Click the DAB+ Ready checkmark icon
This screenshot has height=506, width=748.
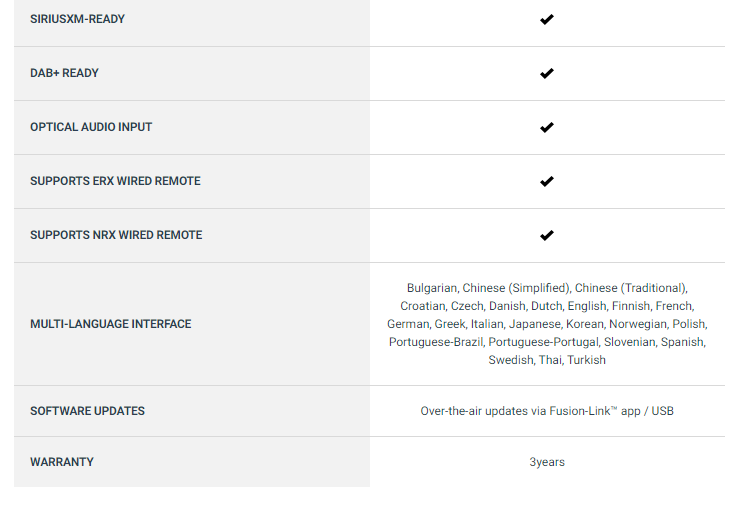click(x=546, y=73)
